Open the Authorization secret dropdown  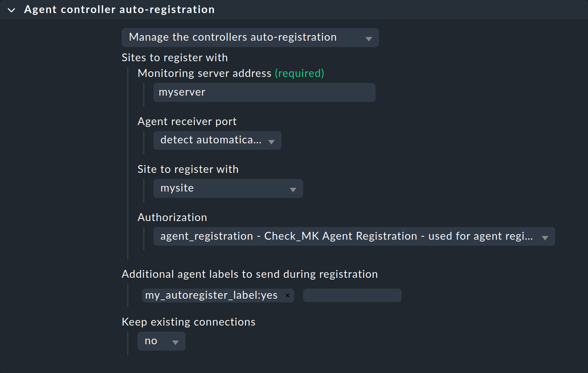(x=354, y=236)
